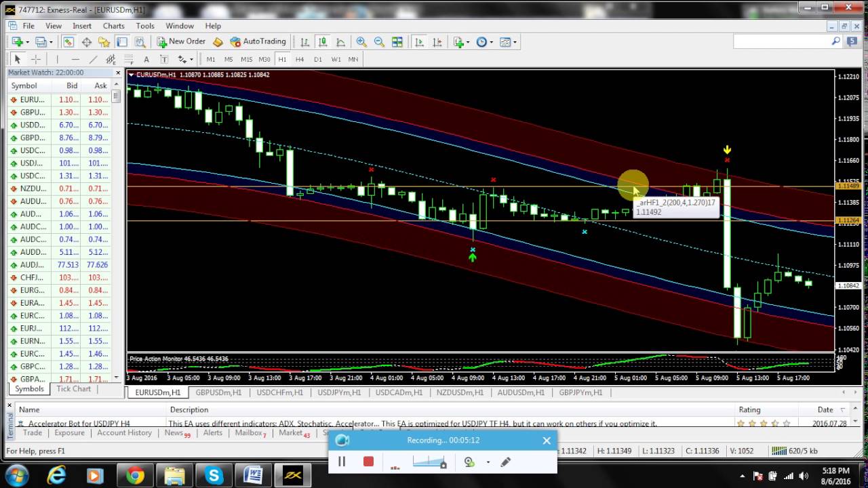Image resolution: width=868 pixels, height=488 pixels.
Task: Open Google Chrome from taskbar
Action: pyautogui.click(x=135, y=475)
